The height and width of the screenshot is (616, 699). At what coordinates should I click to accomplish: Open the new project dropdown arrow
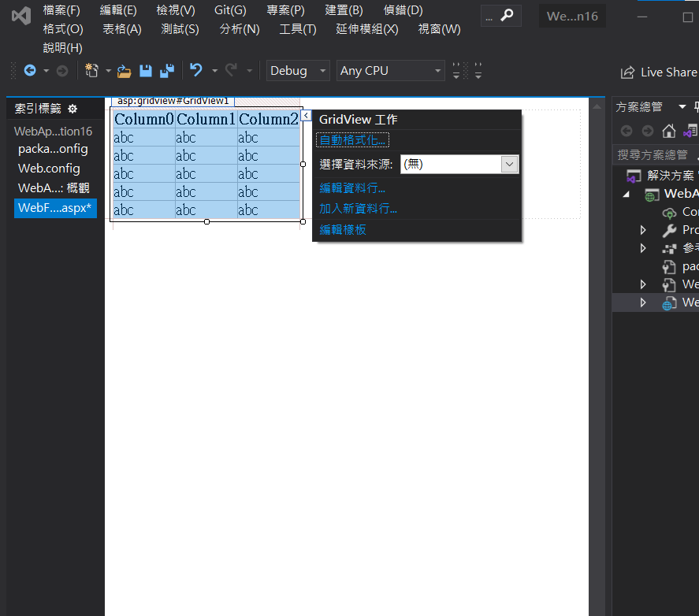[108, 71]
